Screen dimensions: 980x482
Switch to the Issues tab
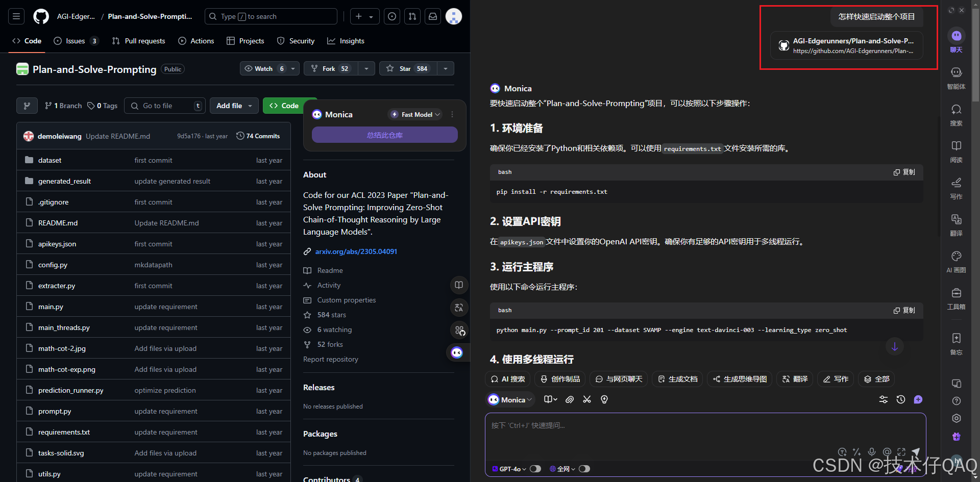click(76, 41)
